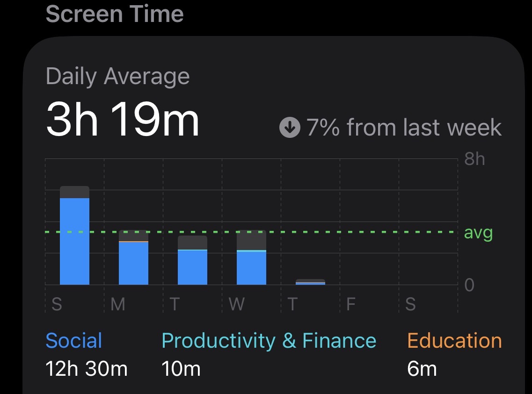Open the Education category
The width and height of the screenshot is (532, 394).
click(x=454, y=341)
